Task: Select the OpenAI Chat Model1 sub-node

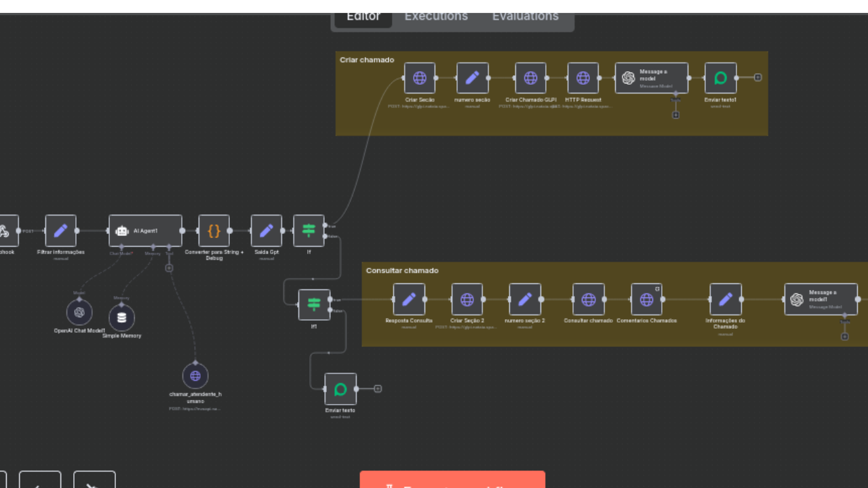Action: point(79,312)
